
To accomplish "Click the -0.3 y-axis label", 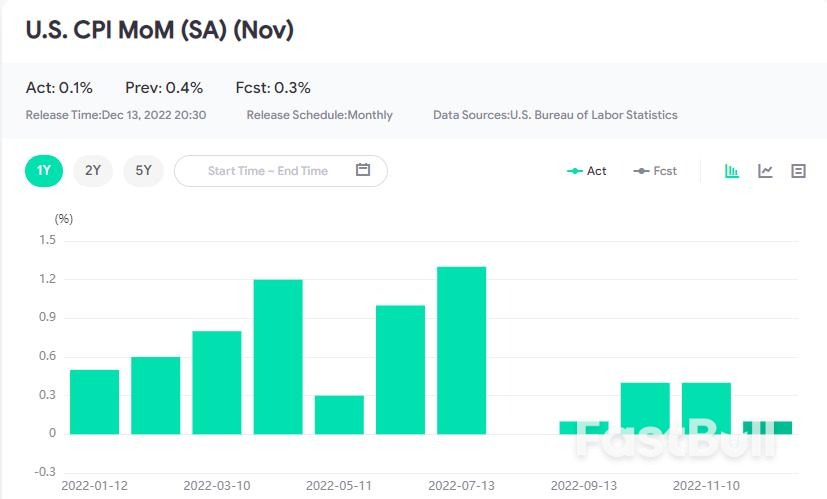I will tap(45, 472).
